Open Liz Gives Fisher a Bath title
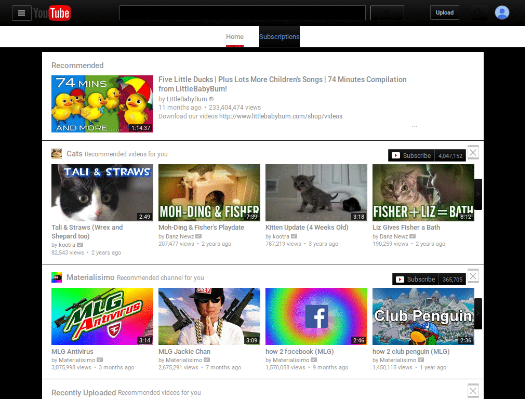The height and width of the screenshot is (399, 532). point(406,228)
